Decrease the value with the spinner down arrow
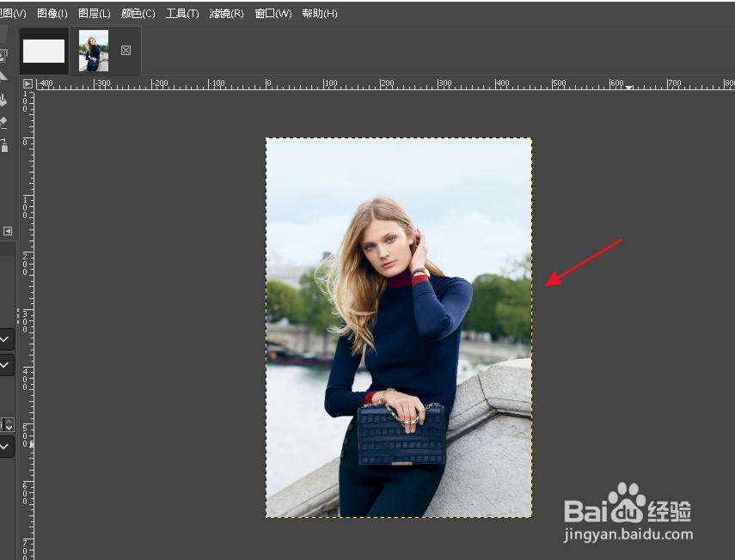Viewport: 735px width, 560px height. [9, 428]
